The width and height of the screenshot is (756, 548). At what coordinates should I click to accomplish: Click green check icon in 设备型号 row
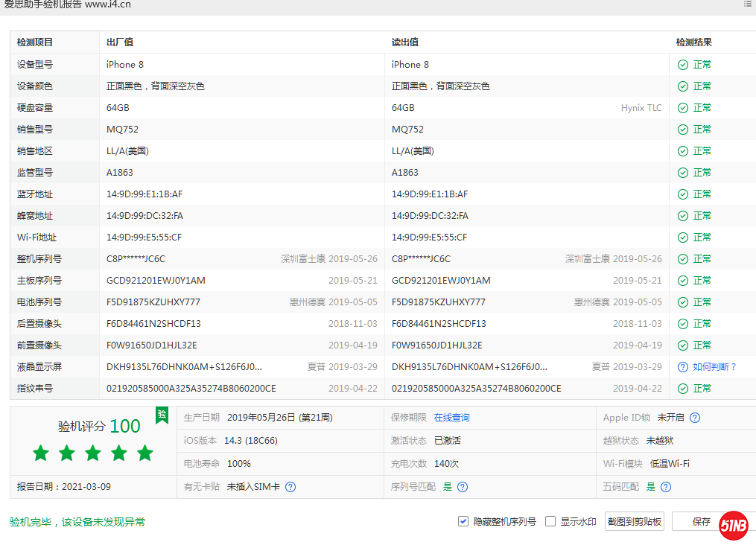(x=682, y=65)
